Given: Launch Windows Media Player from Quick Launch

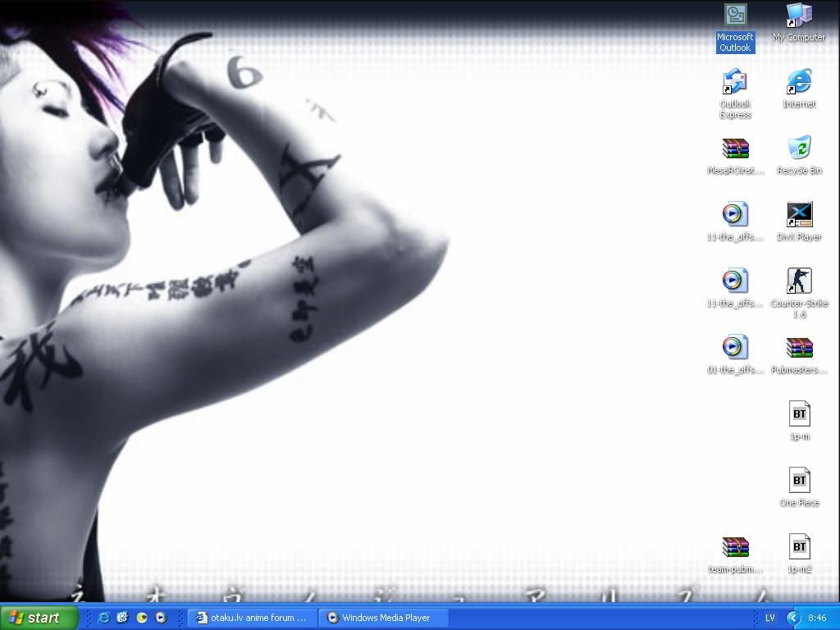Looking at the screenshot, I should (x=161, y=618).
